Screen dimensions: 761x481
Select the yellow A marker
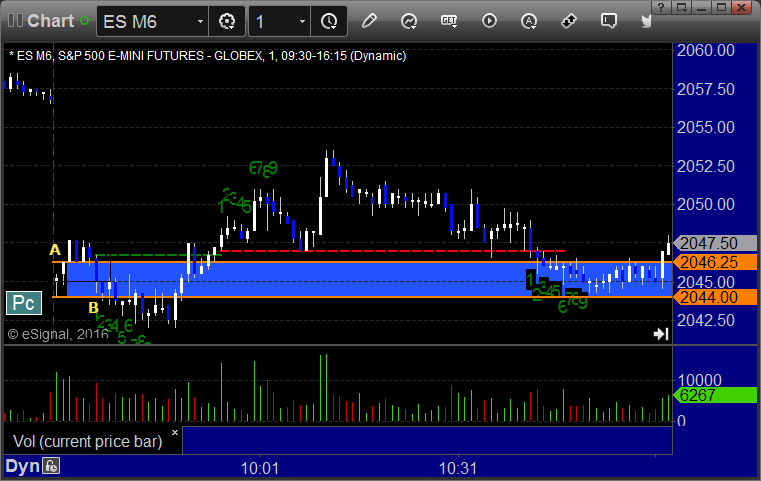(55, 250)
